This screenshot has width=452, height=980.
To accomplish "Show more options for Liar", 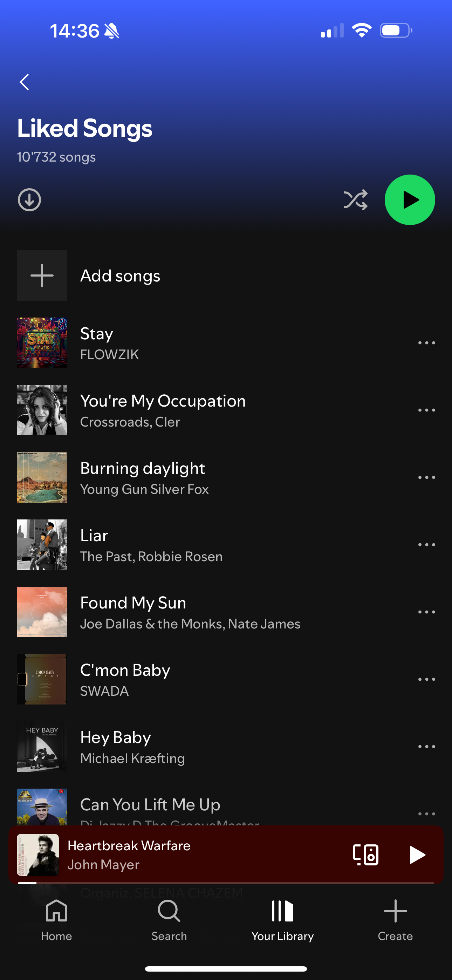I will point(426,545).
